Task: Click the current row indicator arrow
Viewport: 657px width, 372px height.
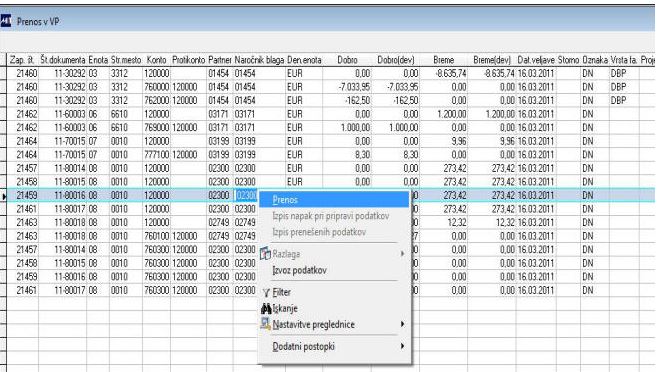Action: coord(4,196)
